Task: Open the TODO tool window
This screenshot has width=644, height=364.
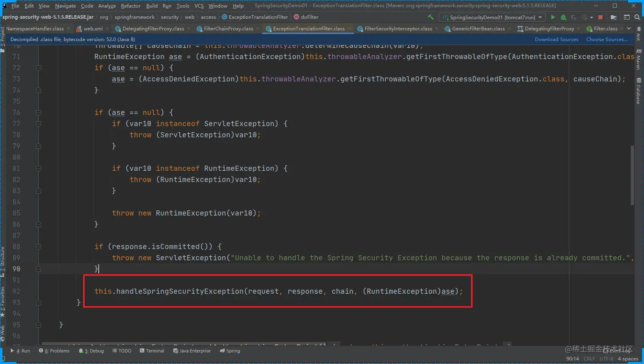Action: [122, 351]
